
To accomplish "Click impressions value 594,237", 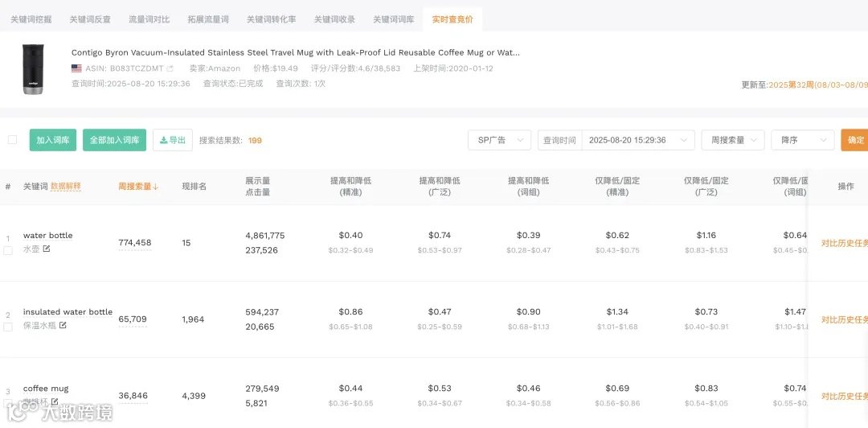I will (262, 312).
